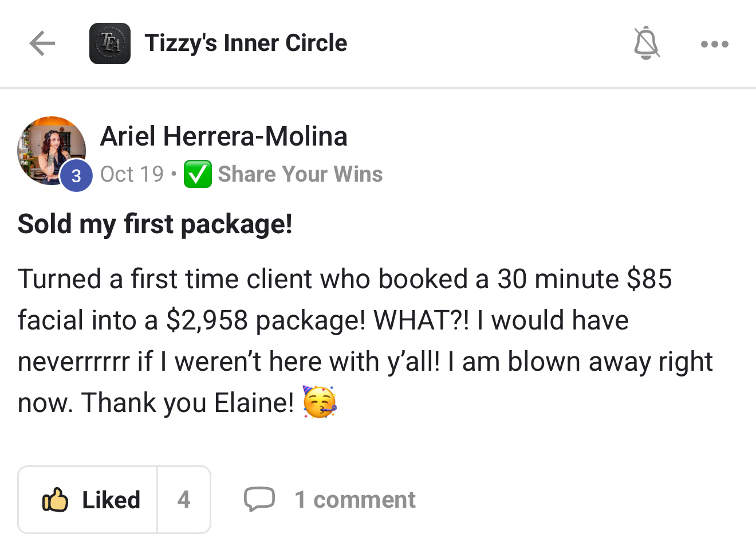Tap the level 3 badge

(76, 176)
